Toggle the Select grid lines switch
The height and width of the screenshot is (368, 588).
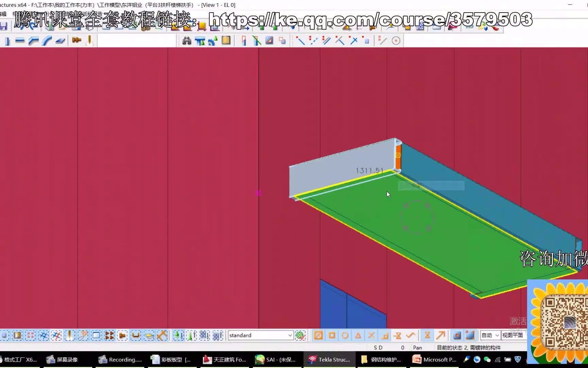point(56,336)
